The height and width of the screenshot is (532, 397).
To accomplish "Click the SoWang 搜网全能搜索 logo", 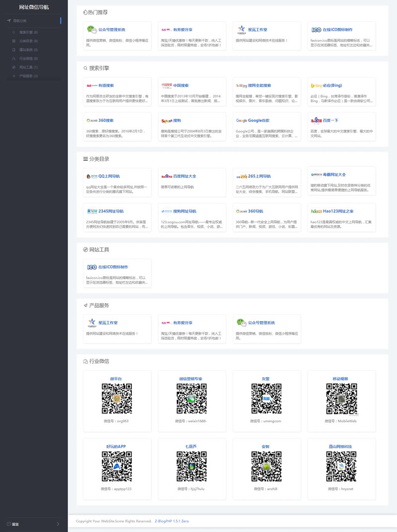I will click(241, 85).
